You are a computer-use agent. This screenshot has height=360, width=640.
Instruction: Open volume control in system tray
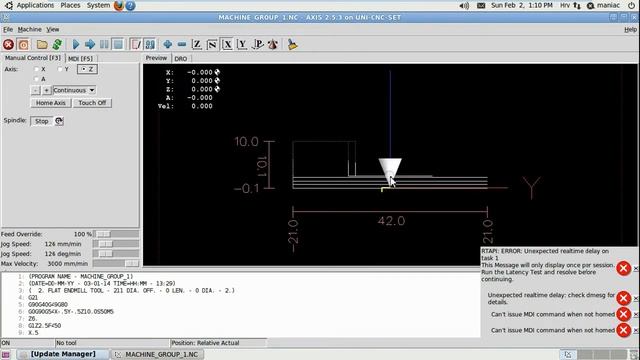tap(464, 5)
